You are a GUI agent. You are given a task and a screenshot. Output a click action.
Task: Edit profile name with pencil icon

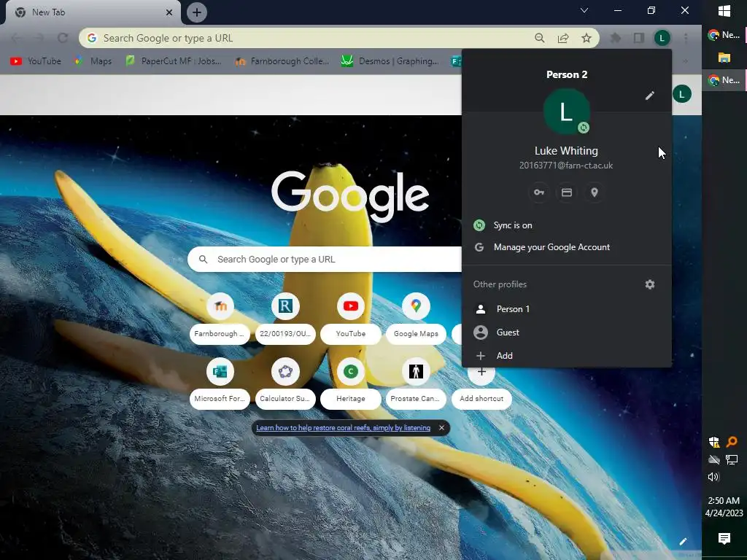point(649,96)
